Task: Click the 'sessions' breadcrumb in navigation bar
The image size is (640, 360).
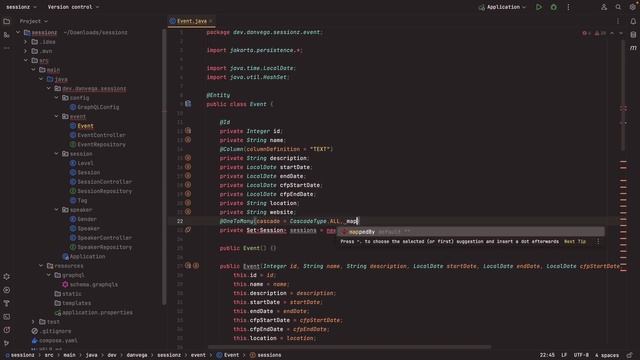Action: (x=265, y=355)
